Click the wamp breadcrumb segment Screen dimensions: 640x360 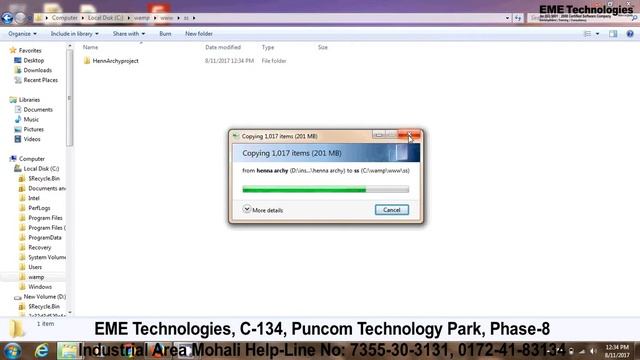[142, 18]
